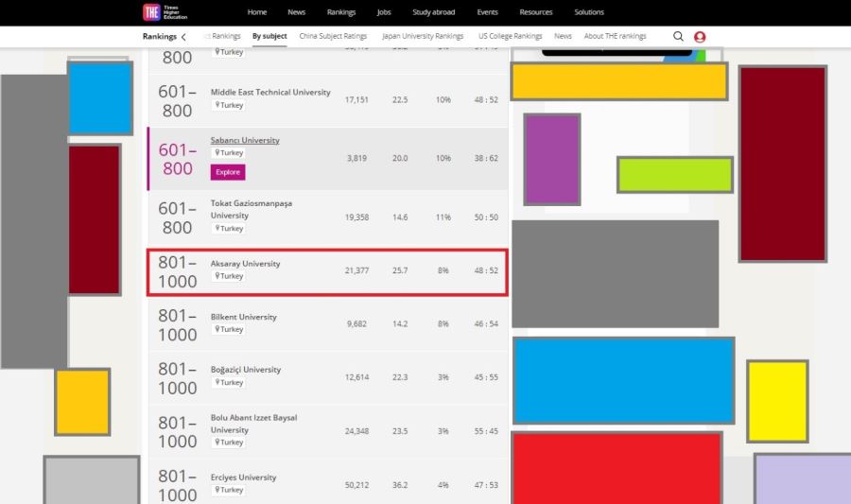Viewport: 851px width, 504px height.
Task: Select the China Subject Ratings tab
Action: 333,36
